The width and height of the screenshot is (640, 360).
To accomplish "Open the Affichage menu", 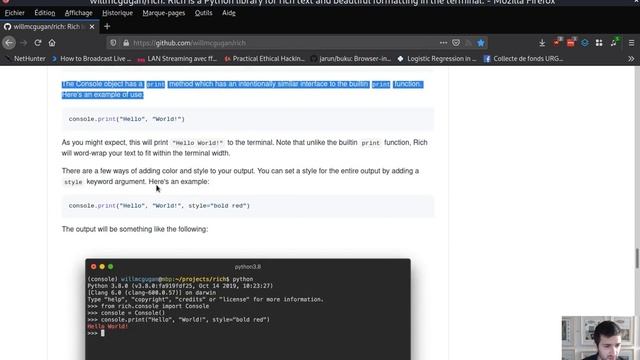I will point(78,13).
